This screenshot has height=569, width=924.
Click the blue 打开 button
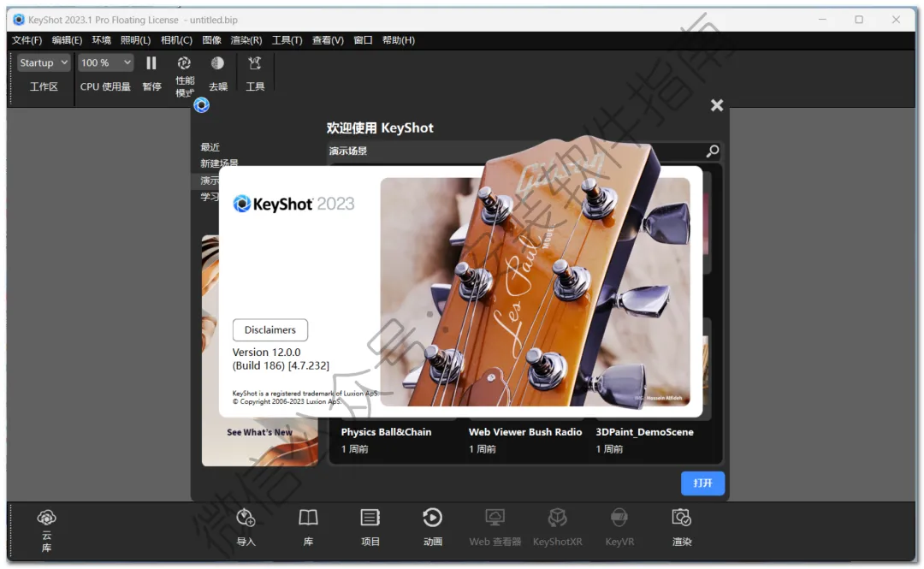(x=702, y=483)
